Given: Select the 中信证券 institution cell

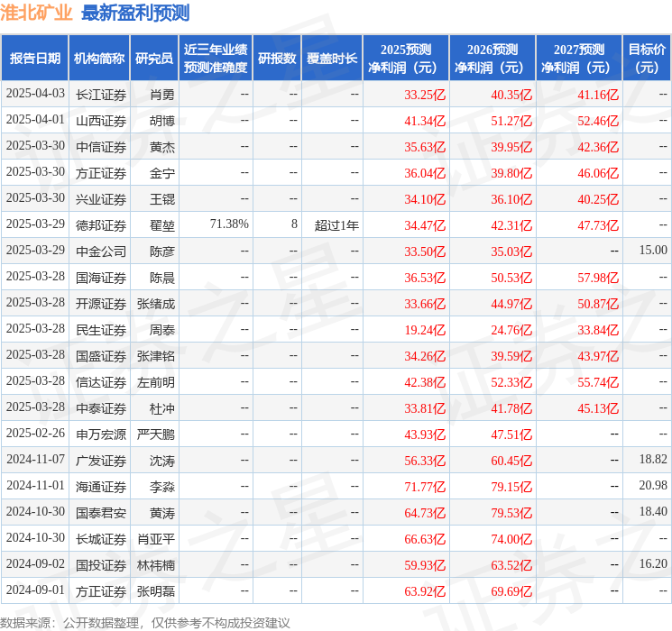Looking at the screenshot, I should coord(101,147).
